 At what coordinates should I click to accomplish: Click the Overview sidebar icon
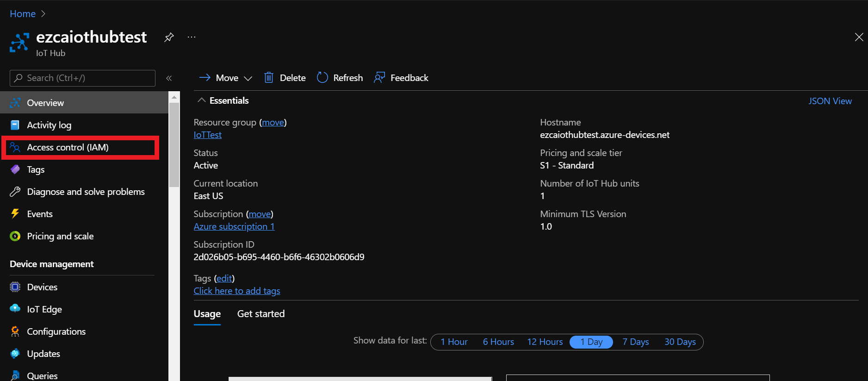[x=15, y=103]
